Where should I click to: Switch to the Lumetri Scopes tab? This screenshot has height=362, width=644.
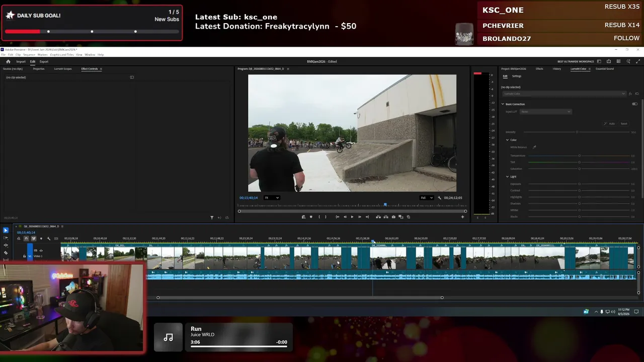point(63,69)
